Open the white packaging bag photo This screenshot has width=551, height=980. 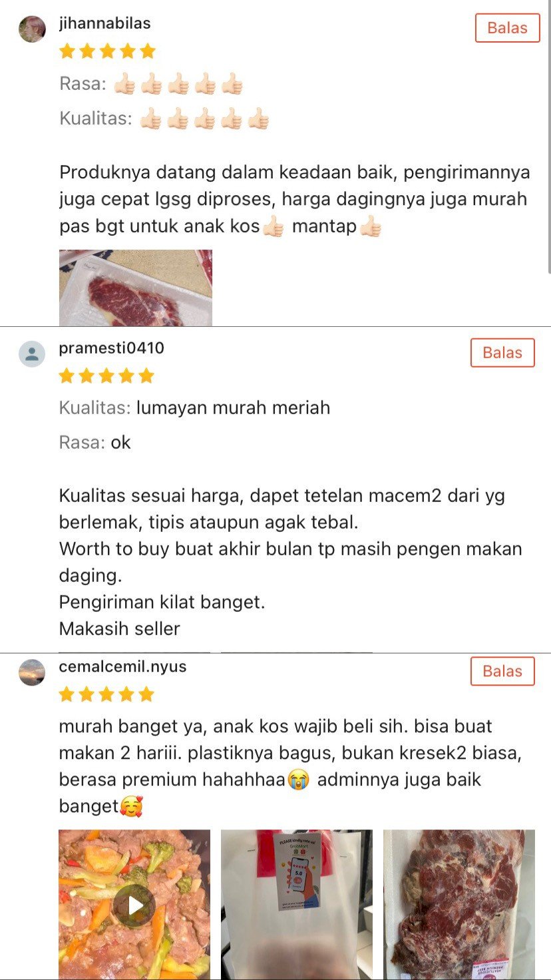coord(297,905)
